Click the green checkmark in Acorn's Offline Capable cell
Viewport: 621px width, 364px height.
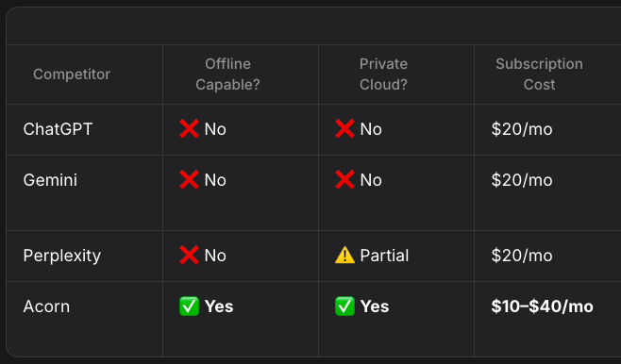click(x=189, y=306)
